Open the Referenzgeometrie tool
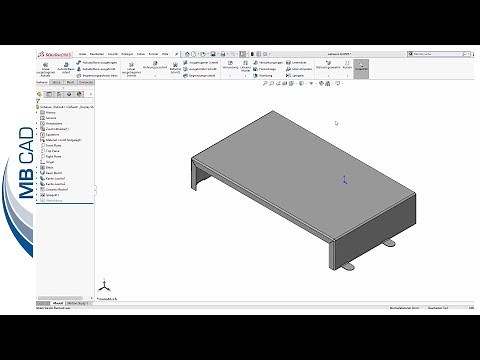 click(x=328, y=65)
